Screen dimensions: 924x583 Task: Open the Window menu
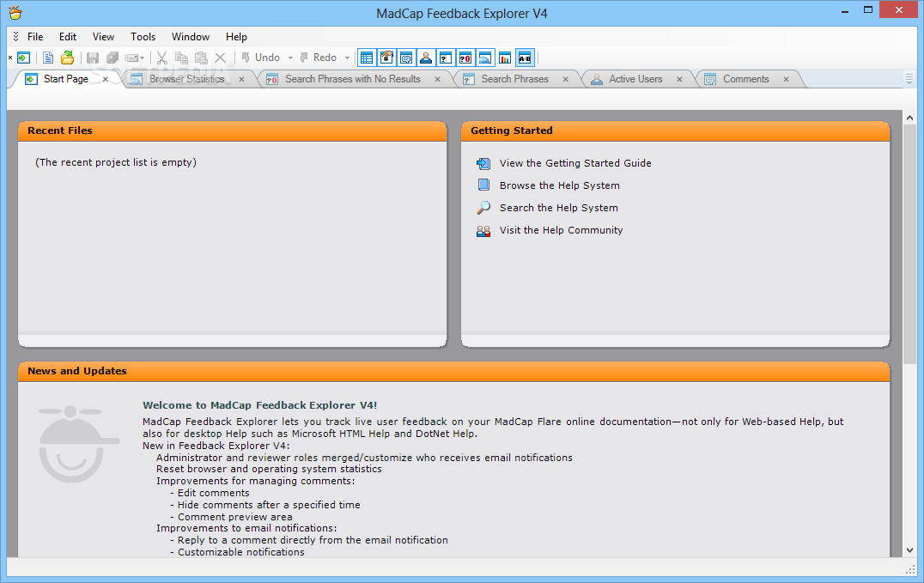point(191,37)
